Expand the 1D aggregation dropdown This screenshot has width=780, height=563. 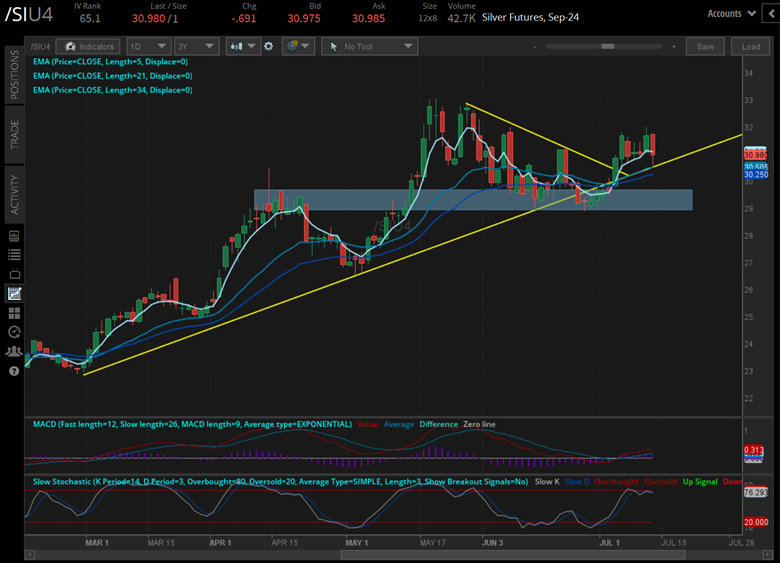(149, 46)
